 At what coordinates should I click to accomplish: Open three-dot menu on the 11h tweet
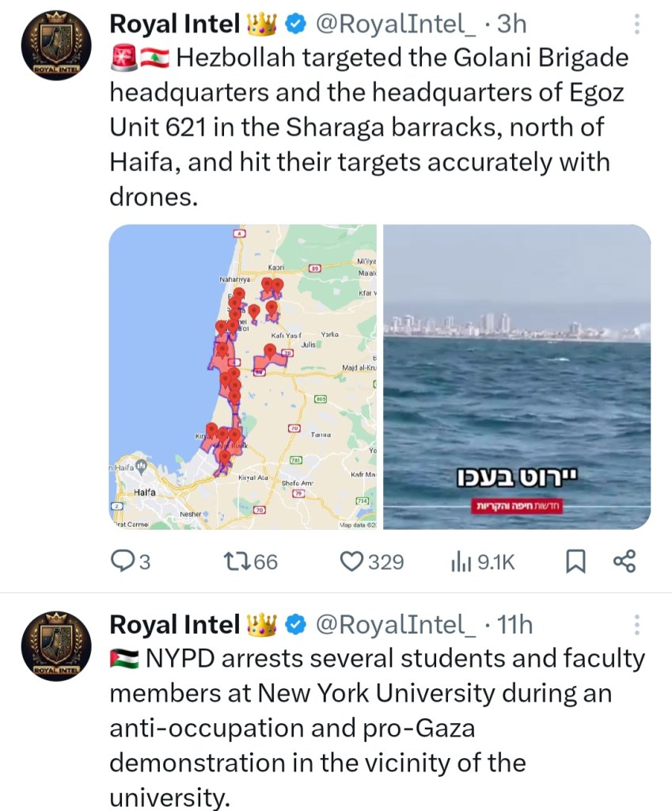tap(637, 626)
